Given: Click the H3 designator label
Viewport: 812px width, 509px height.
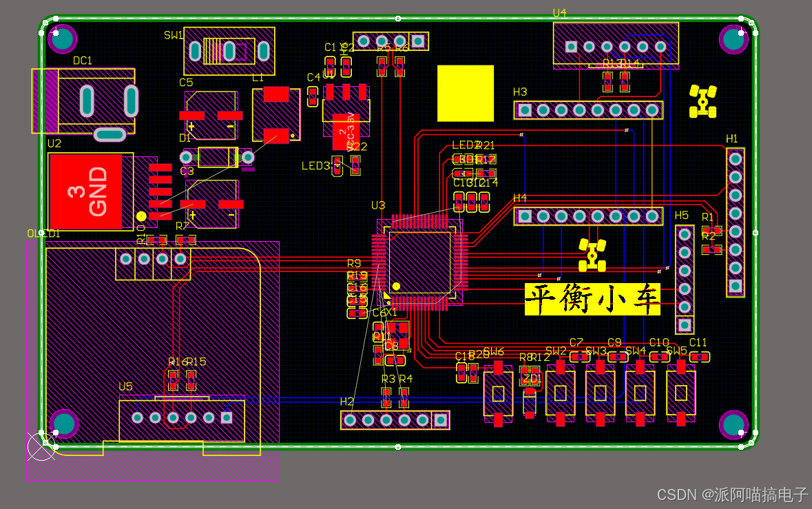Looking at the screenshot, I should point(520,92).
